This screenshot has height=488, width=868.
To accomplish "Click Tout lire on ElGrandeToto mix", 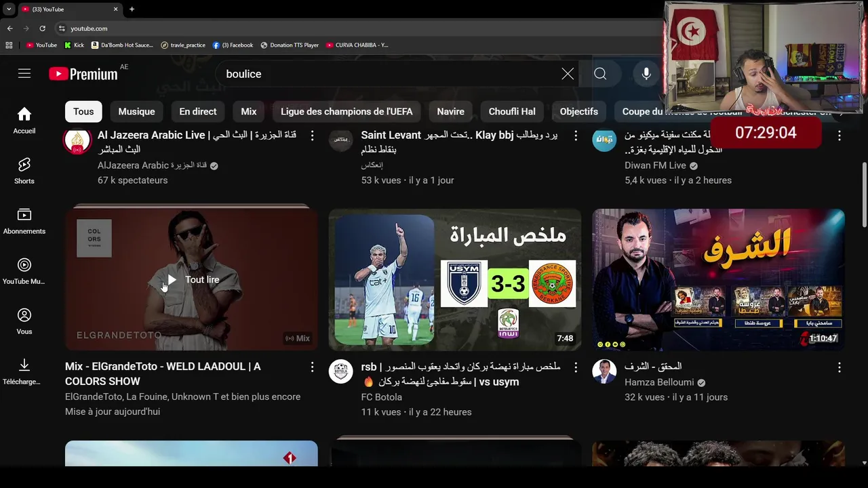I will pos(193,280).
